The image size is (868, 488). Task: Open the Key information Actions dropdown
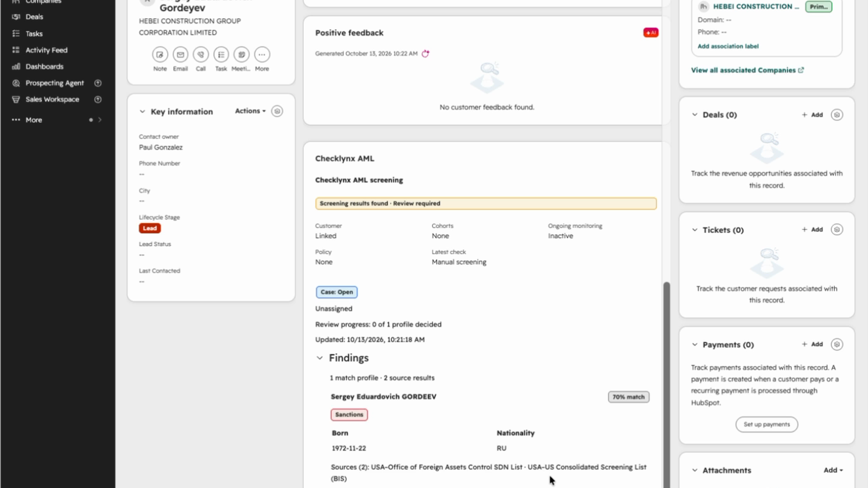[250, 111]
